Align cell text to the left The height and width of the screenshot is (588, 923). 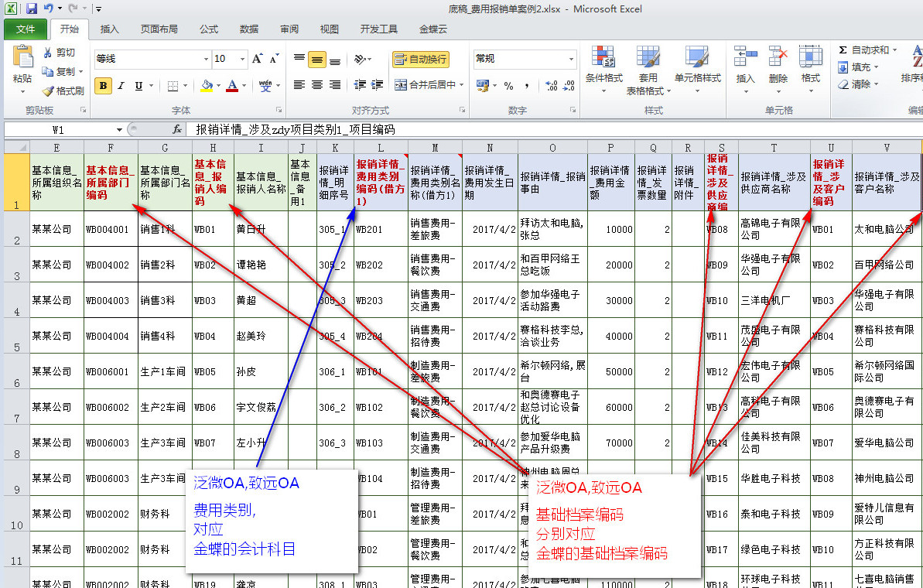coord(299,85)
